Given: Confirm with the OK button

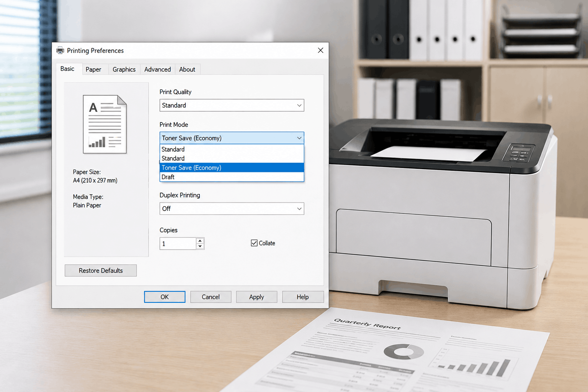Looking at the screenshot, I should click(x=165, y=297).
